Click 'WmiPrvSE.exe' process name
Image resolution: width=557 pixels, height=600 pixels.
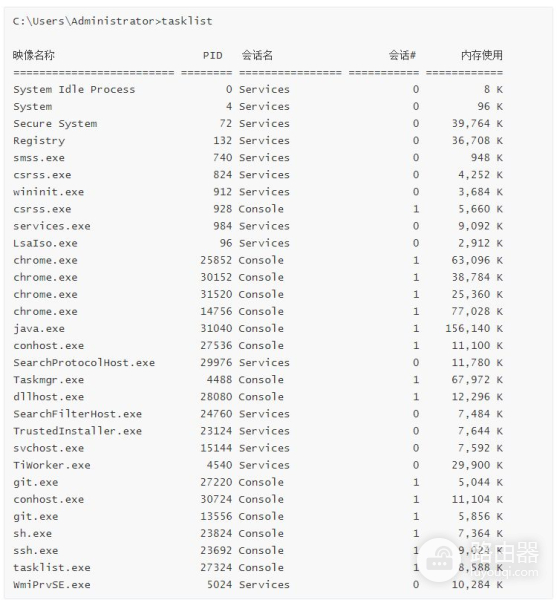(x=52, y=585)
